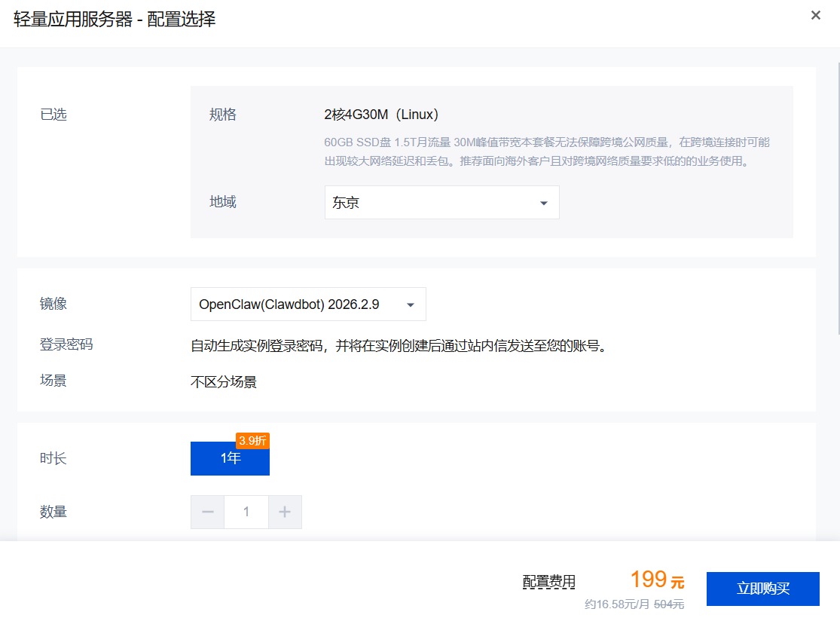Open the 地域 region dropdown showing 东京
The height and width of the screenshot is (618, 840).
[x=441, y=203]
